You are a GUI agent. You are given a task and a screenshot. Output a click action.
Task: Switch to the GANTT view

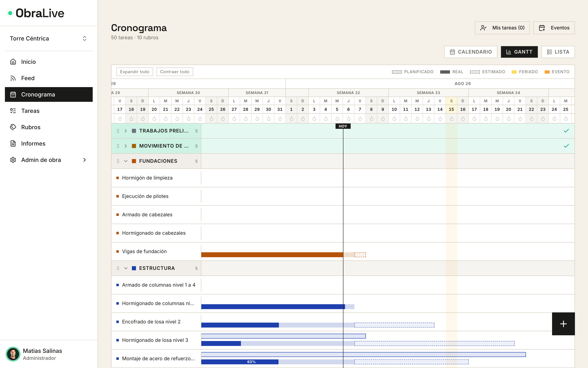pyautogui.click(x=519, y=52)
